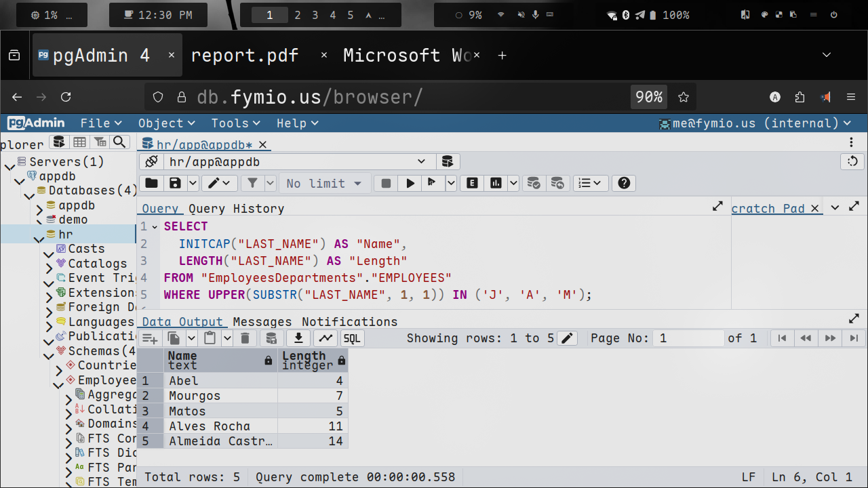The image size is (868, 488).
Task: Click the help question mark icon
Action: tap(624, 183)
